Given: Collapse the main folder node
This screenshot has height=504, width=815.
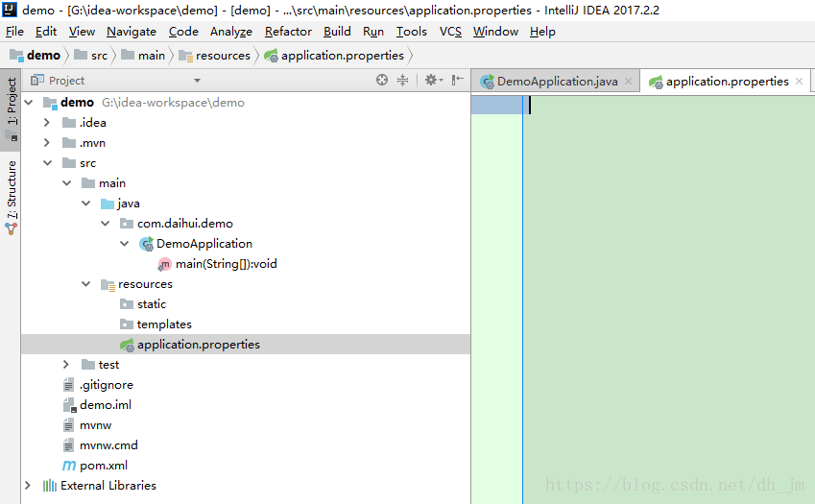Looking at the screenshot, I should 67,183.
